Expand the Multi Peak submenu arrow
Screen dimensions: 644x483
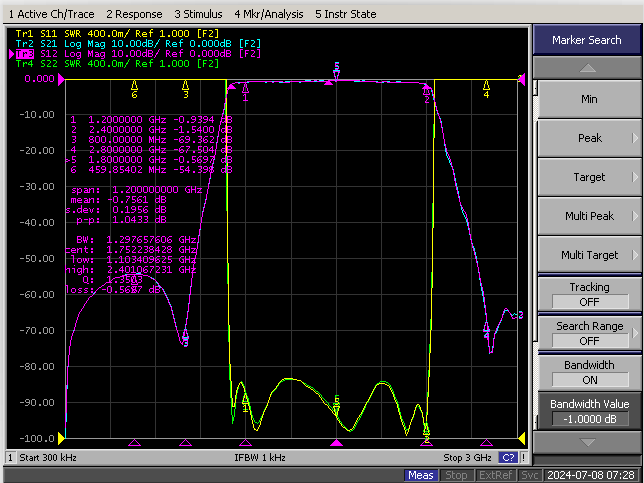pos(635,216)
